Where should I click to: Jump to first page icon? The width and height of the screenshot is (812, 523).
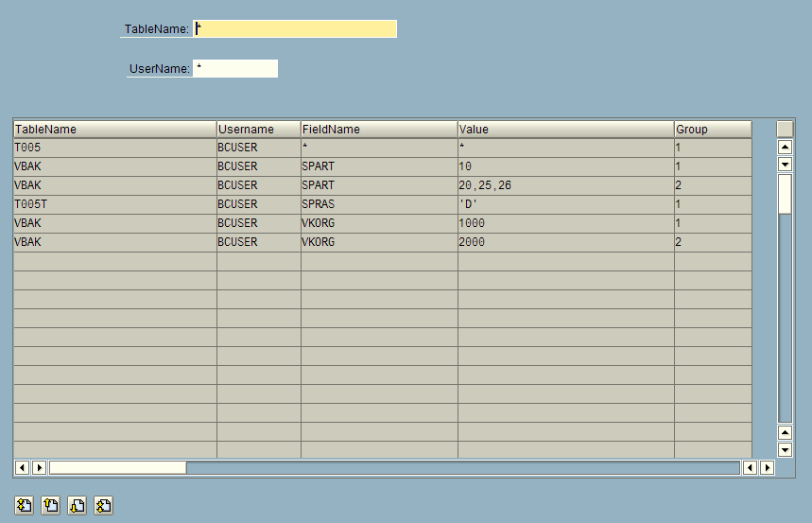coord(24,505)
